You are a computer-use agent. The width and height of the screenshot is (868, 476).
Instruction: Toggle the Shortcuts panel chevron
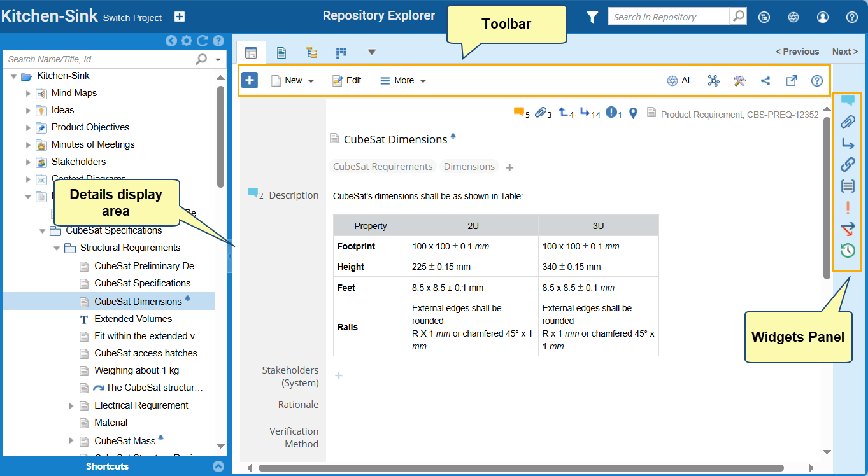tap(218, 466)
